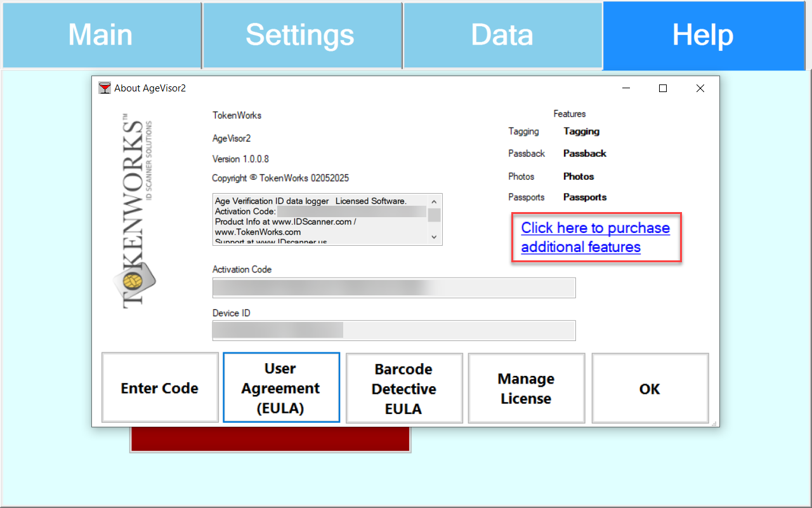The height and width of the screenshot is (508, 812).
Task: Click inside the Device ID field
Action: [x=394, y=330]
